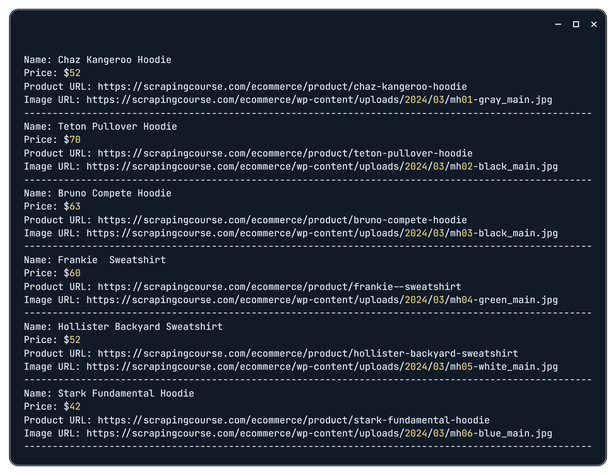Click the $60 price for Frankie Sweatshirt
Screen dimensions: 616x475
tap(72, 273)
